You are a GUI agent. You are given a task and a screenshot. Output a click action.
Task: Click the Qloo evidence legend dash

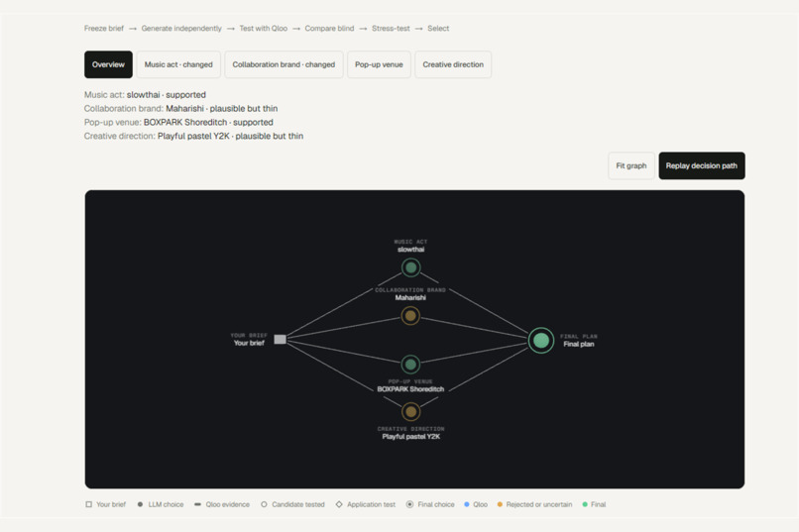coord(197,504)
